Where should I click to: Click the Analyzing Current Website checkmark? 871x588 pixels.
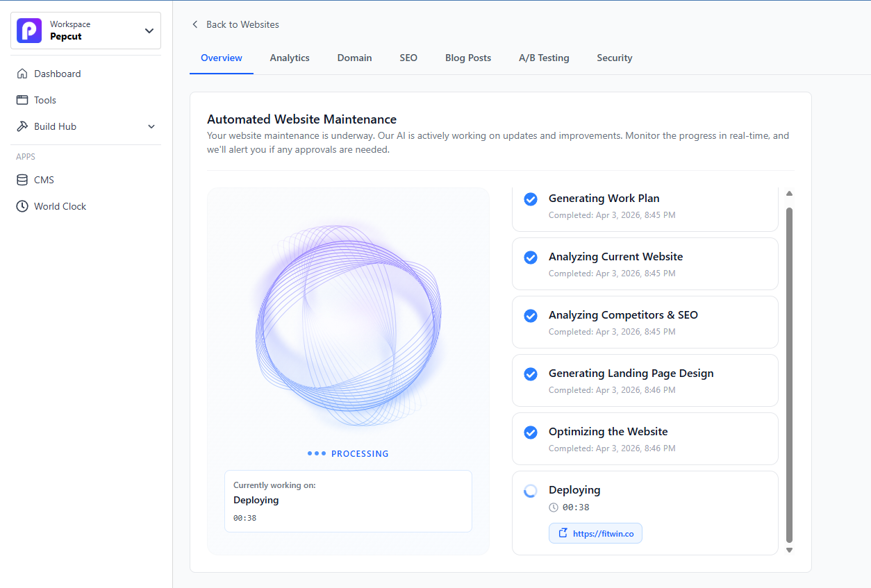[530, 258]
